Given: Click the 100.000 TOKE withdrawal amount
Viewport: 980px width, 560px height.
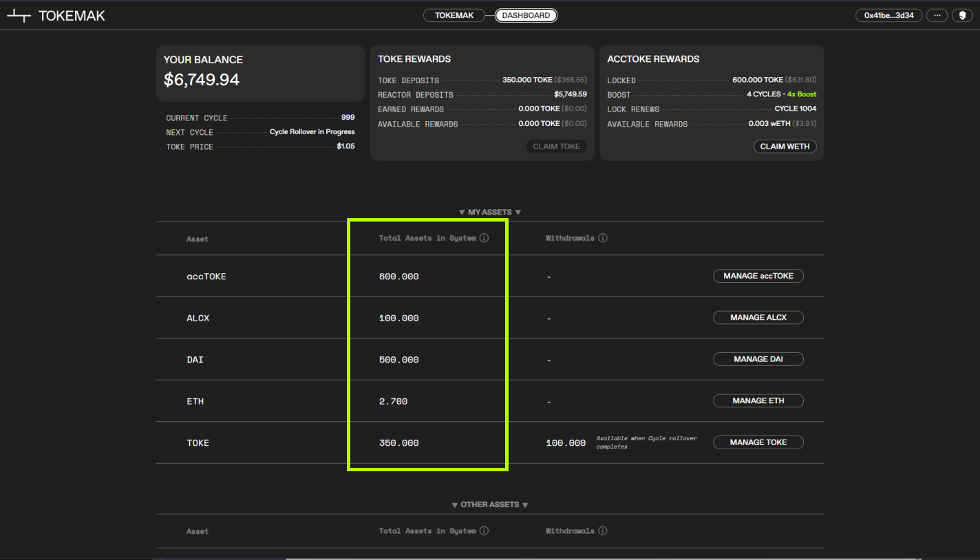Looking at the screenshot, I should tap(566, 443).
